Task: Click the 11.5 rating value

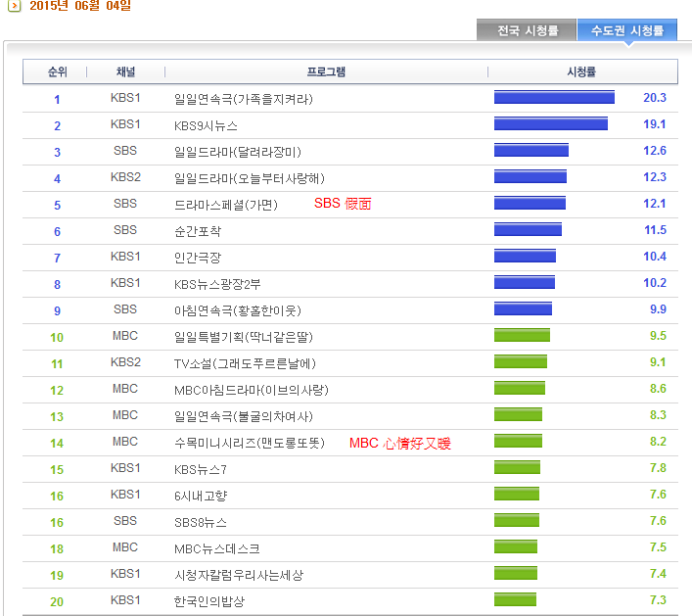Action: pyautogui.click(x=655, y=230)
